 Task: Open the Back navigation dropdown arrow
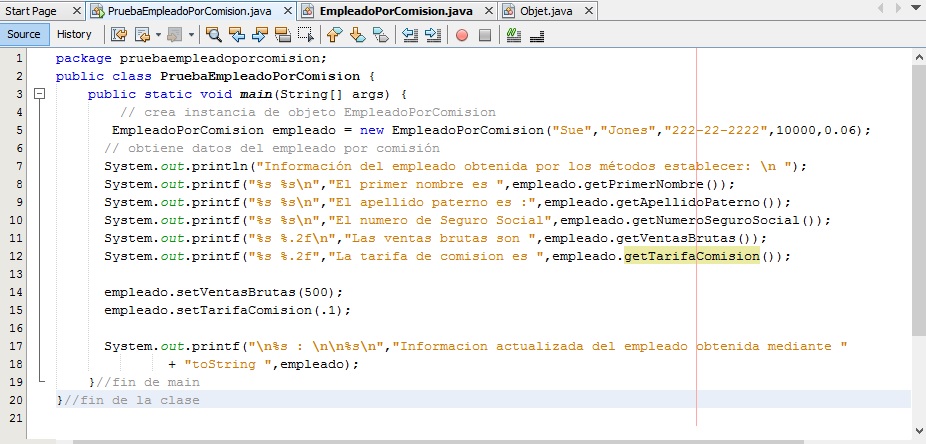click(x=158, y=35)
